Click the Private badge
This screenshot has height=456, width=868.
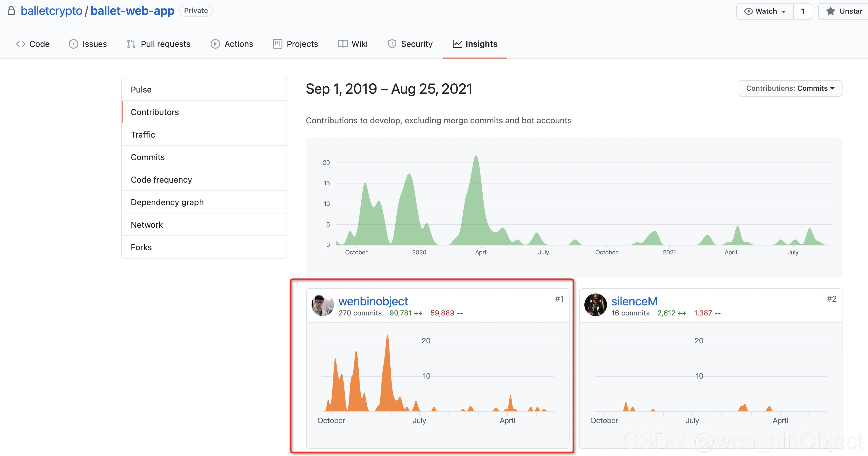(196, 11)
